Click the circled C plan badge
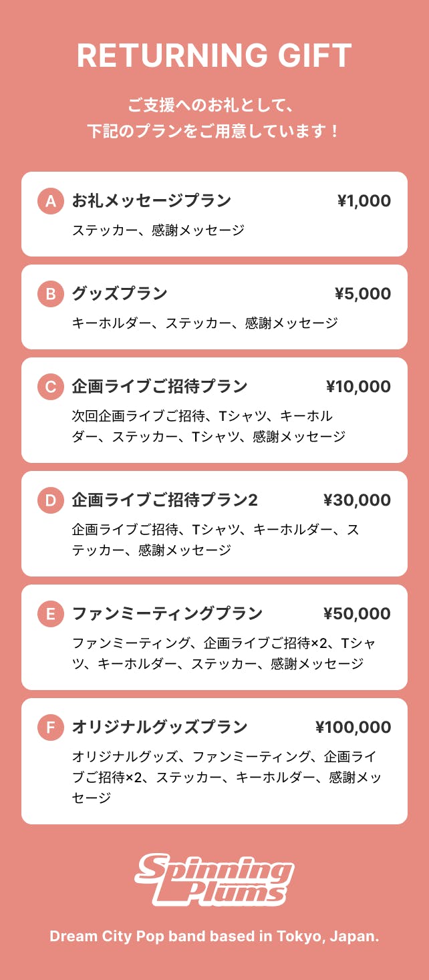The width and height of the screenshot is (429, 980). (x=51, y=387)
